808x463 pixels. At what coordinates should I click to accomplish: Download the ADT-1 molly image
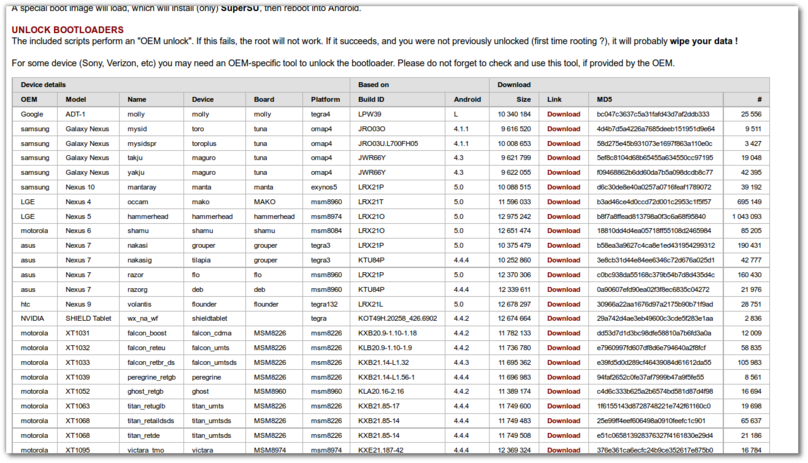tap(563, 114)
